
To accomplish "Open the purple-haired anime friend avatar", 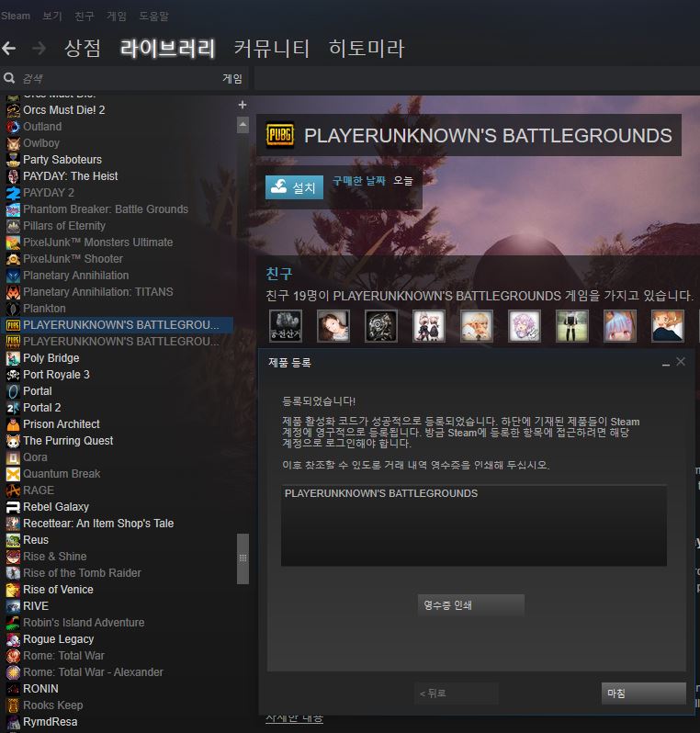I will click(x=525, y=326).
